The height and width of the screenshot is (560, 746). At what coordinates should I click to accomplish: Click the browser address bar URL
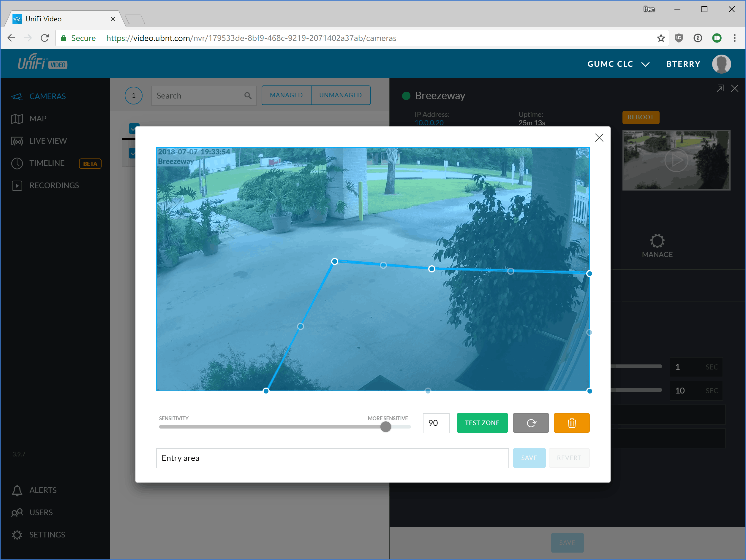point(251,38)
